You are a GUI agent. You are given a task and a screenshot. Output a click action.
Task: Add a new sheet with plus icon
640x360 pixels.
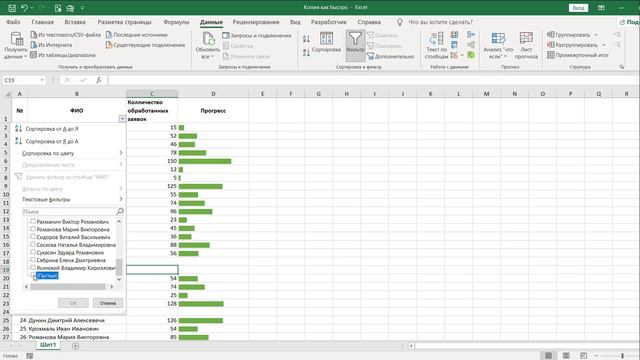coord(76,346)
